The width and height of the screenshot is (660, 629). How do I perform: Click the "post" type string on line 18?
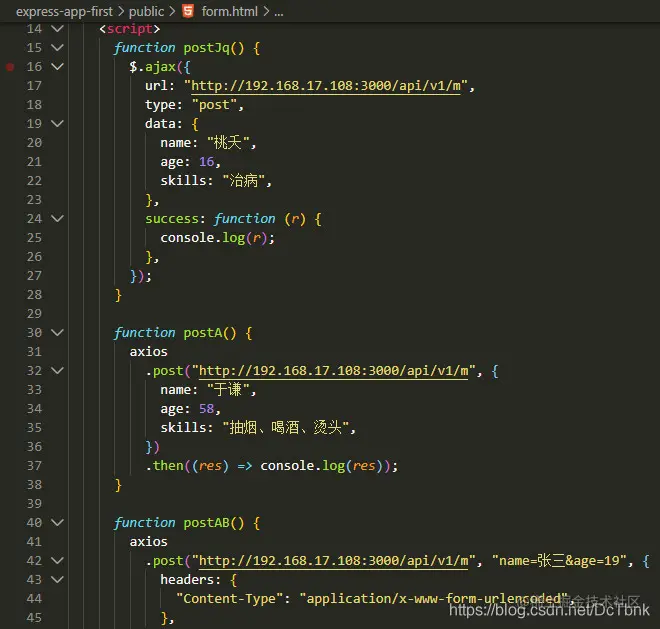coord(214,105)
